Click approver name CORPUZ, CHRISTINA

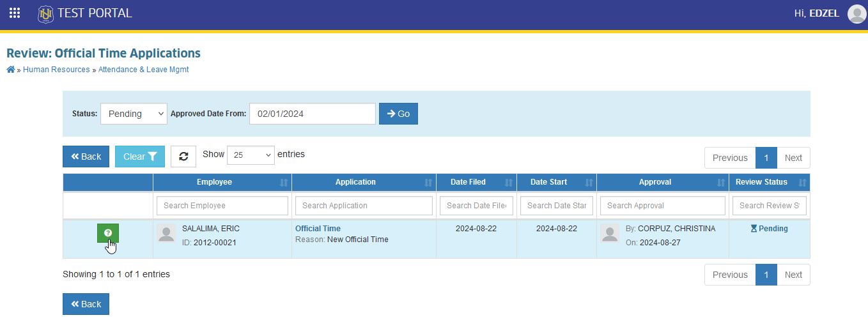678,229
